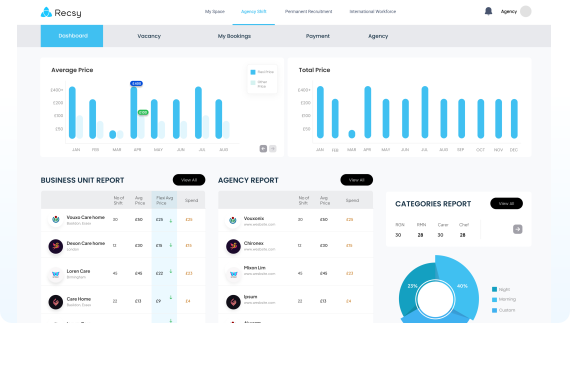Viewport: 570px width, 381px height.
Task: Open International Workforce section
Action: [x=373, y=12]
